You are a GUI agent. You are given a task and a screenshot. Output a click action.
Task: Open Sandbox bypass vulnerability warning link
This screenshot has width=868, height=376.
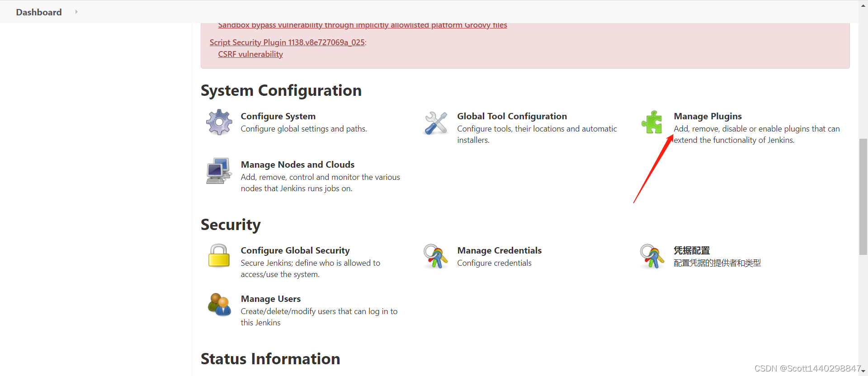click(x=363, y=25)
